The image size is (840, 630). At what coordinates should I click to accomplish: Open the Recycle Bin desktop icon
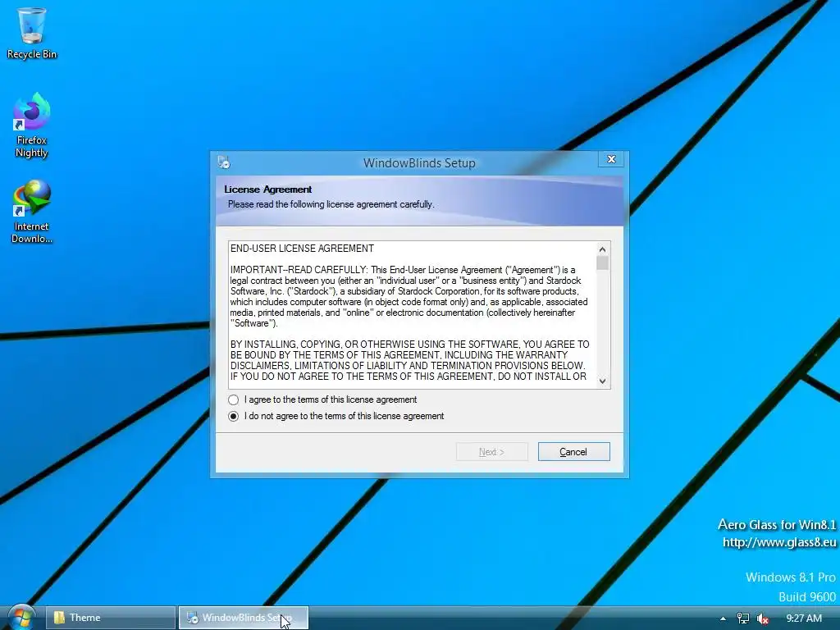pos(32,33)
